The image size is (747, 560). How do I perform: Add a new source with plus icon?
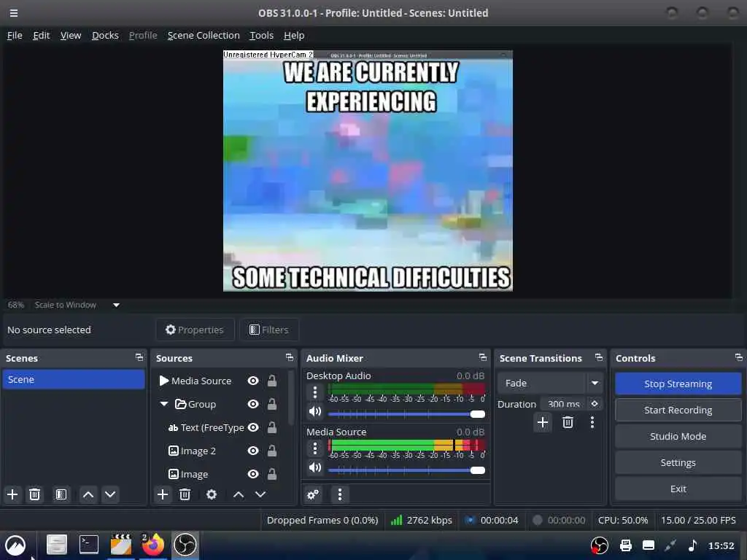point(163,494)
